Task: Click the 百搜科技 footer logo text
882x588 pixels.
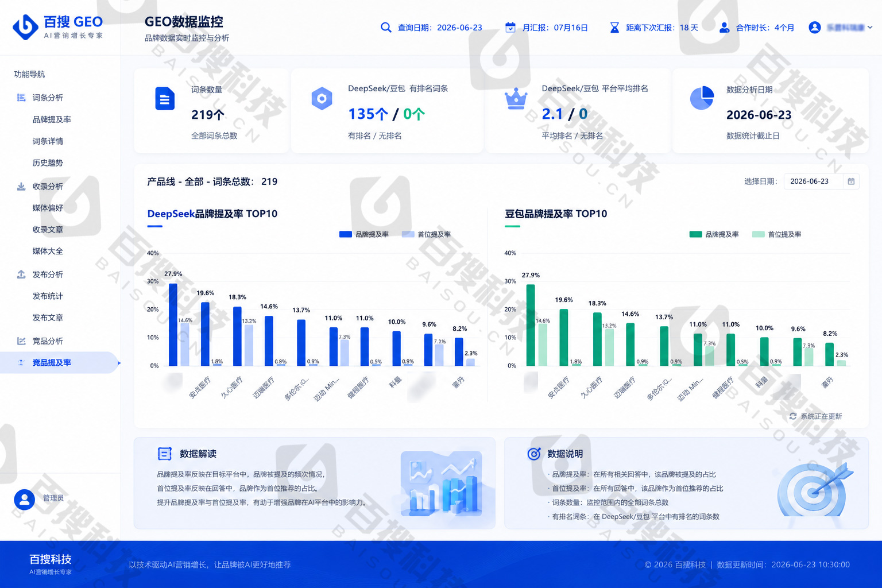Action: click(51, 559)
